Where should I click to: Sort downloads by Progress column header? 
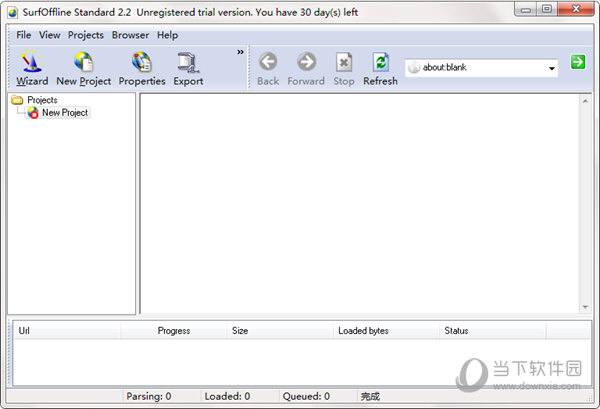[173, 330]
